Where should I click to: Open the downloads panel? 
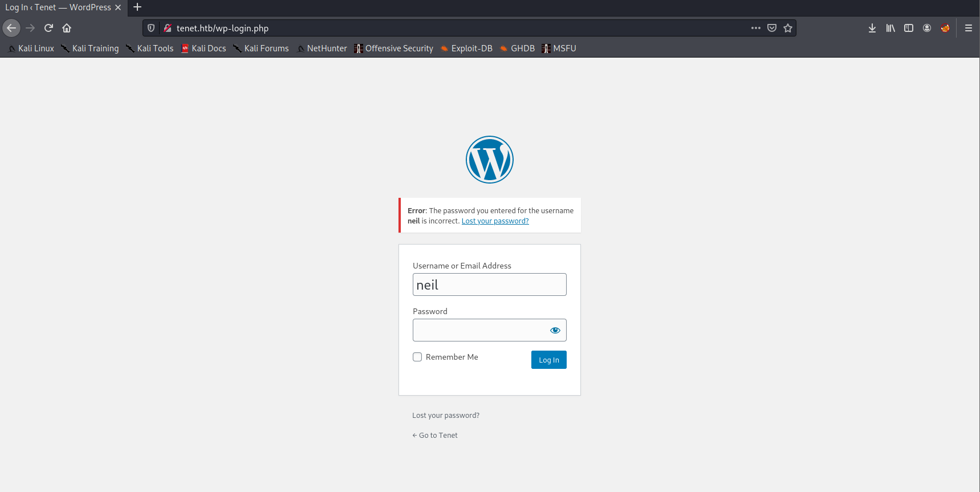pos(872,28)
